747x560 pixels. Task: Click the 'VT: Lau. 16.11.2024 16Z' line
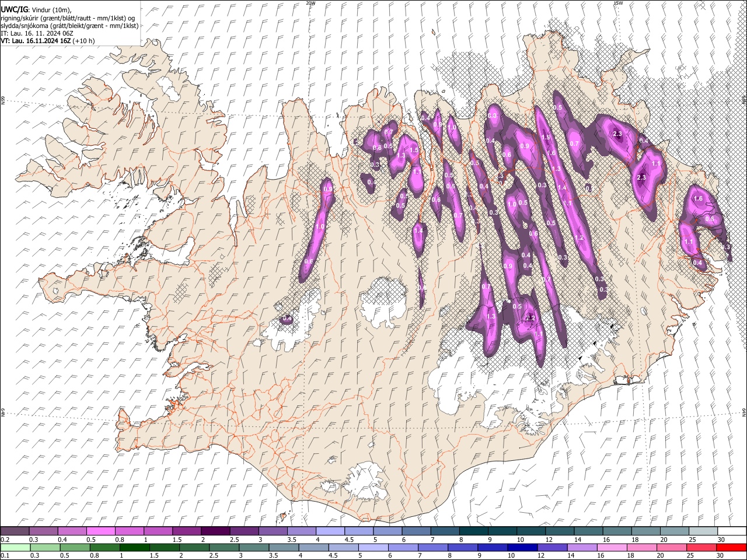pos(36,41)
